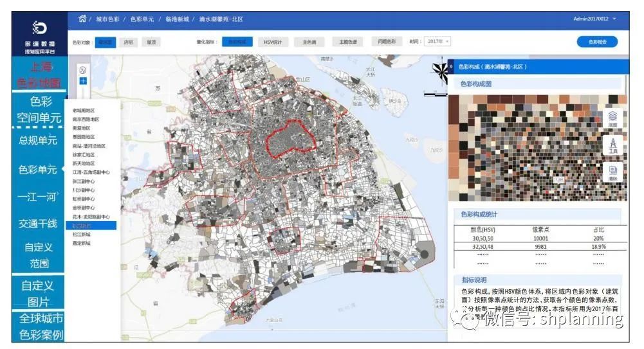Select 色彩单元 in sidebar
The width and height of the screenshot is (644, 349).
[x=38, y=170]
